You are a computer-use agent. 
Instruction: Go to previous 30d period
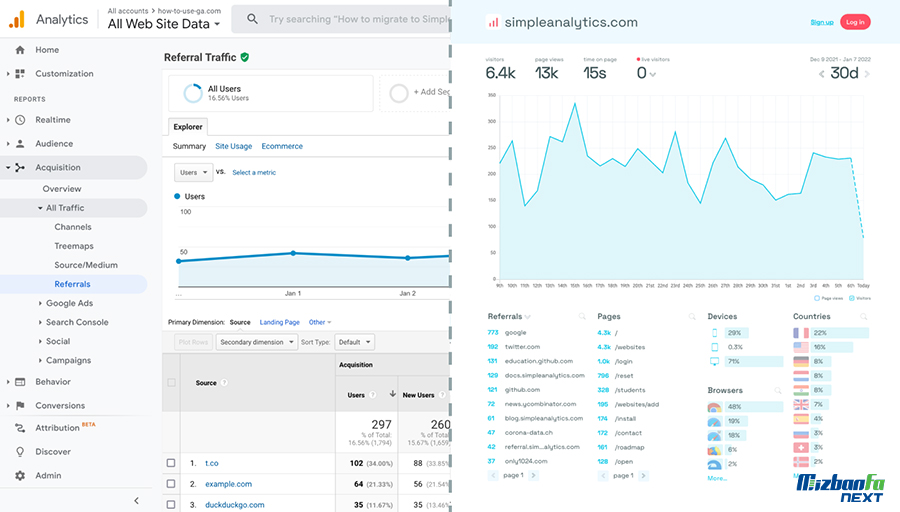click(821, 73)
